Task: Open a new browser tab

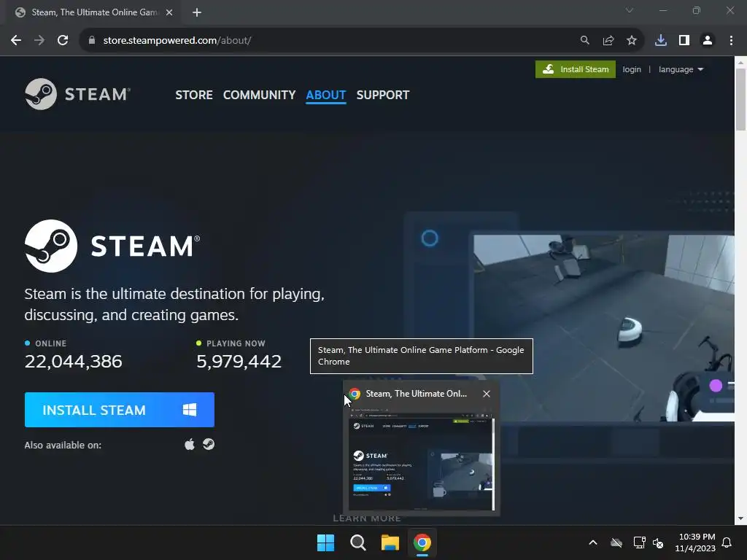Action: (197, 12)
